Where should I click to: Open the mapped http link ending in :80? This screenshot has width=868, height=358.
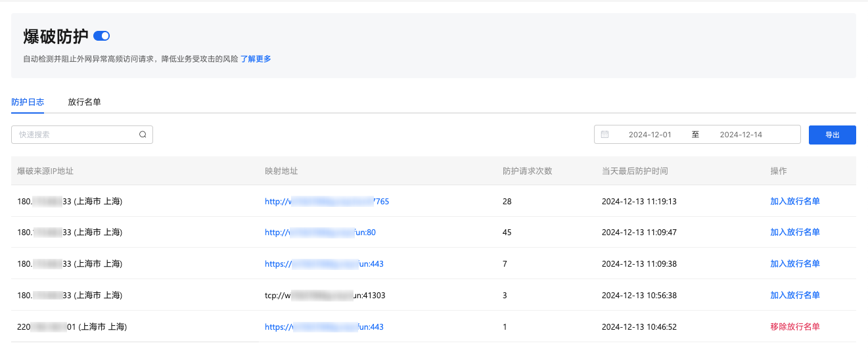point(320,233)
